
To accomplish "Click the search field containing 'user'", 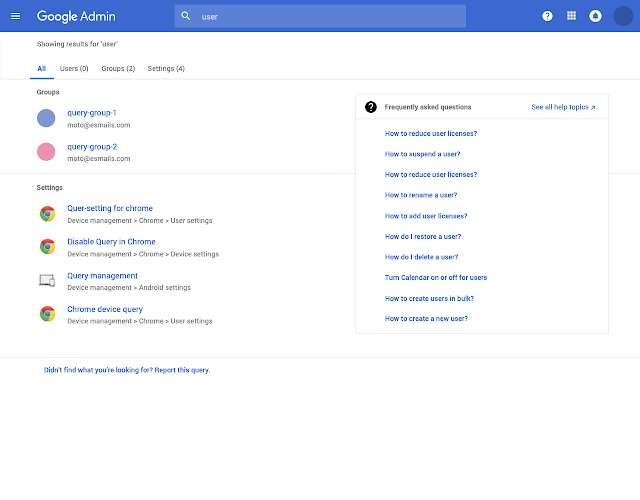I will 330,16.
